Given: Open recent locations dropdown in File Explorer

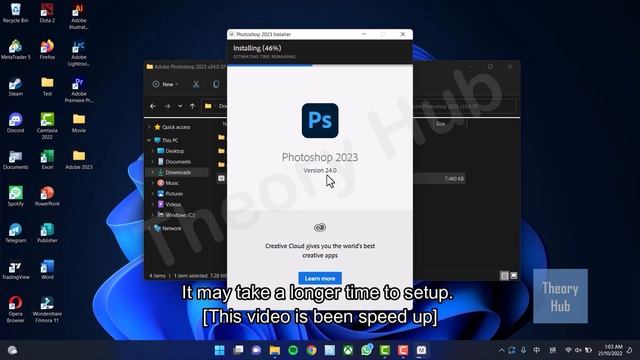Looking at the screenshot, I should [x=180, y=106].
